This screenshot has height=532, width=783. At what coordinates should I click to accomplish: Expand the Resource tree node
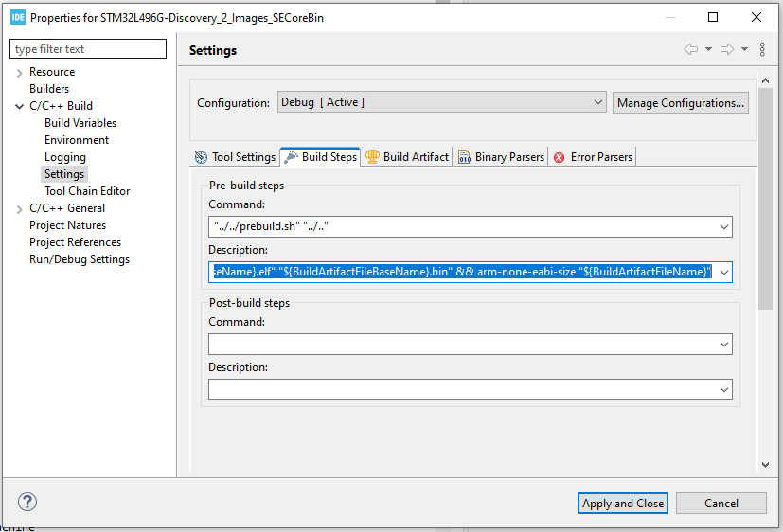click(x=20, y=72)
